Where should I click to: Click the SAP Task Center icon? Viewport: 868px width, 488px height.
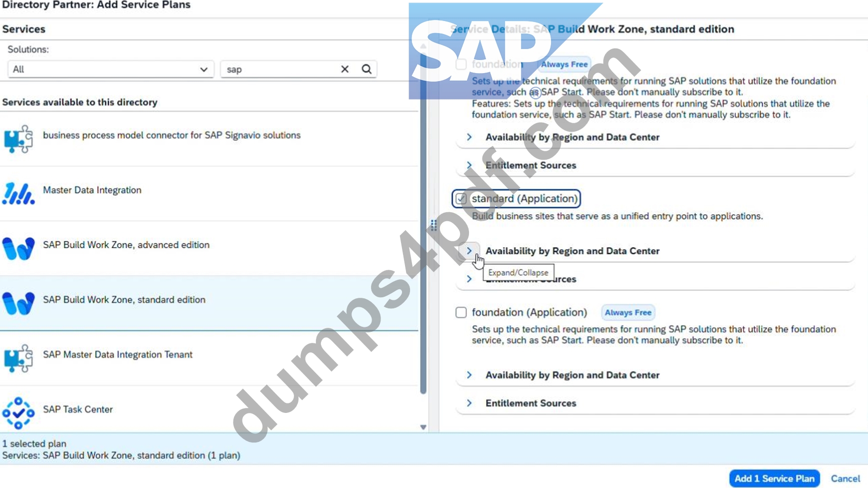[x=18, y=413]
